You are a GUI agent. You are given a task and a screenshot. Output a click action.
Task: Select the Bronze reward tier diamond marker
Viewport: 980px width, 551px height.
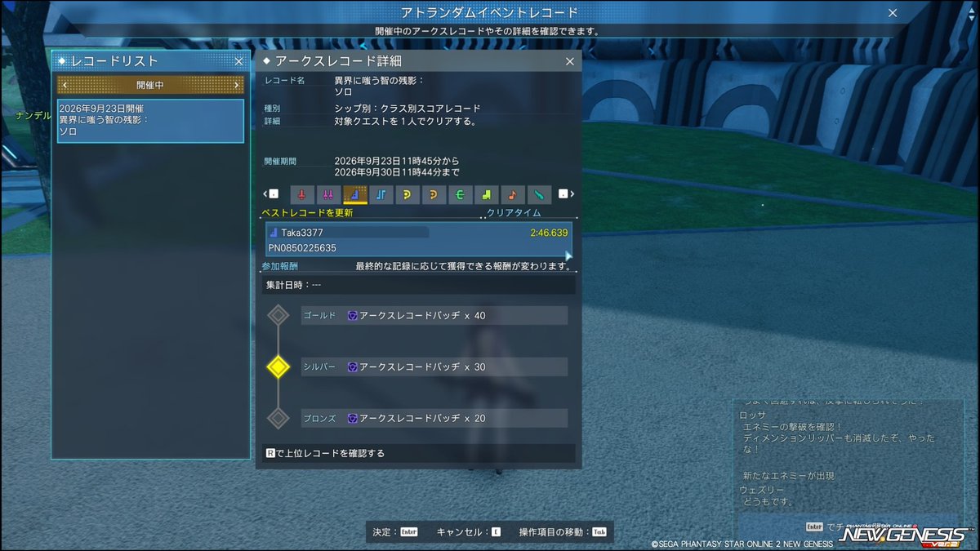[x=278, y=418]
